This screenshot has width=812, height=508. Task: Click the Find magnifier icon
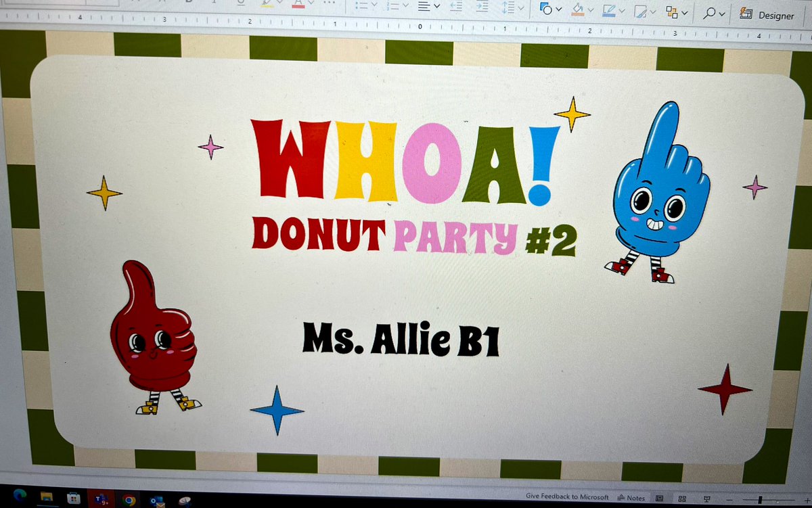point(708,12)
